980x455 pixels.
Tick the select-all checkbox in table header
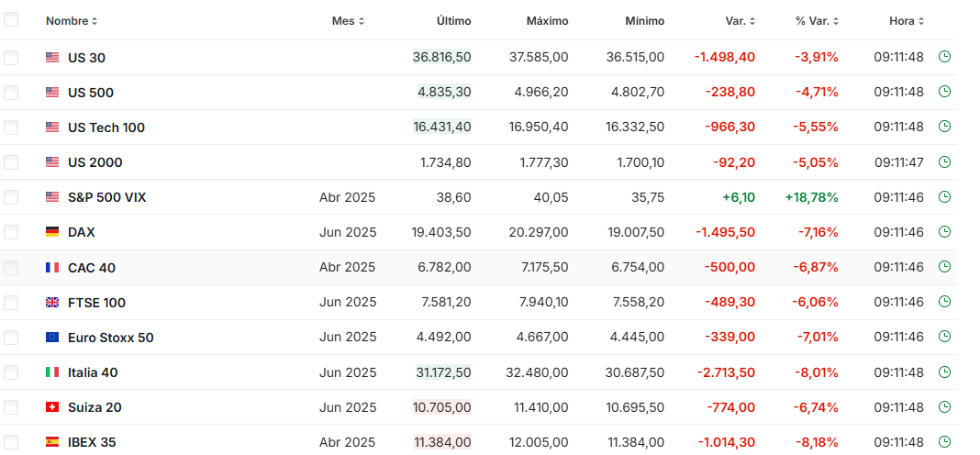[11, 19]
